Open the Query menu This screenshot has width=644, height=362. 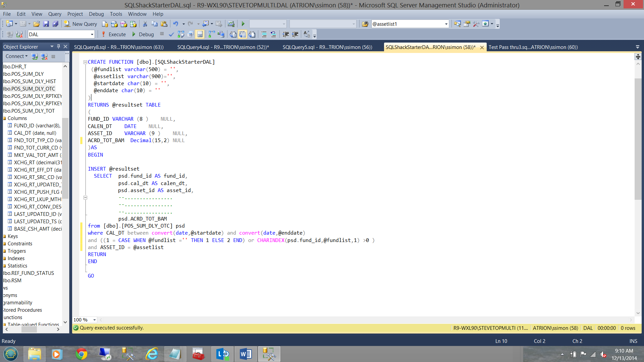click(x=54, y=14)
